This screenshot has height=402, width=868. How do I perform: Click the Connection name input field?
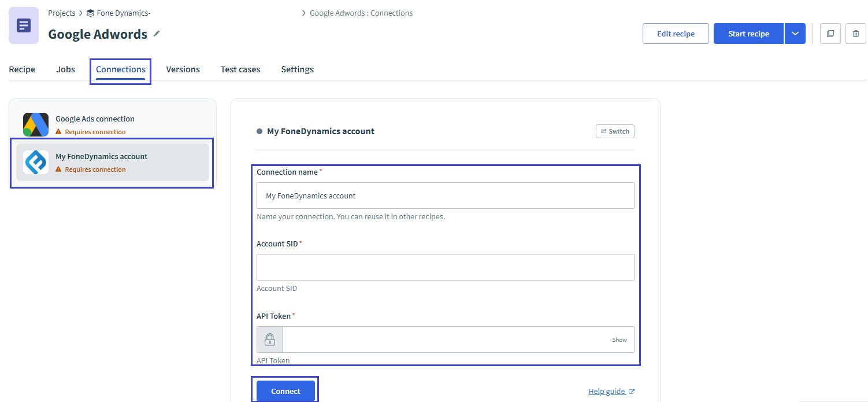click(x=446, y=196)
